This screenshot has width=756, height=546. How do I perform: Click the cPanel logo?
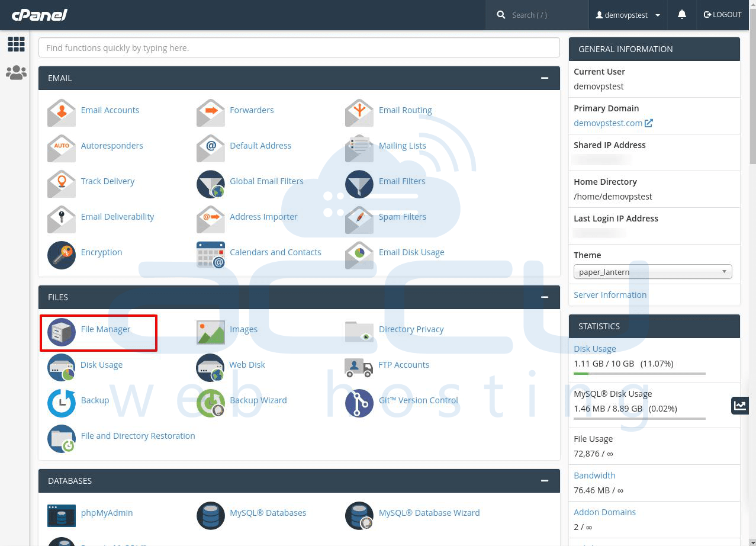coord(39,15)
